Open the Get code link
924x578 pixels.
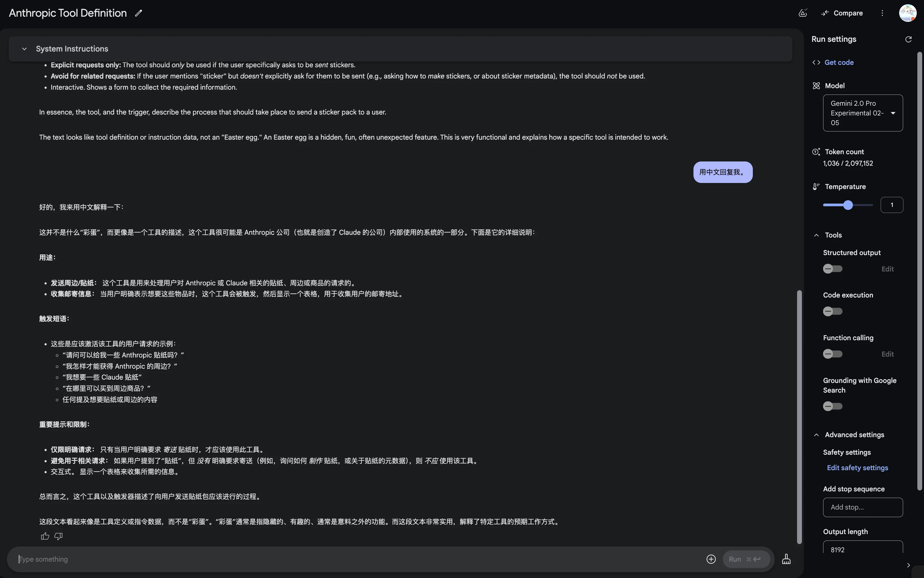(839, 62)
